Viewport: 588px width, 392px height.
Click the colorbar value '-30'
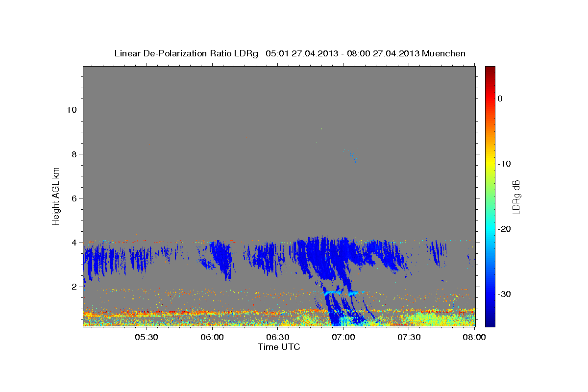point(505,294)
